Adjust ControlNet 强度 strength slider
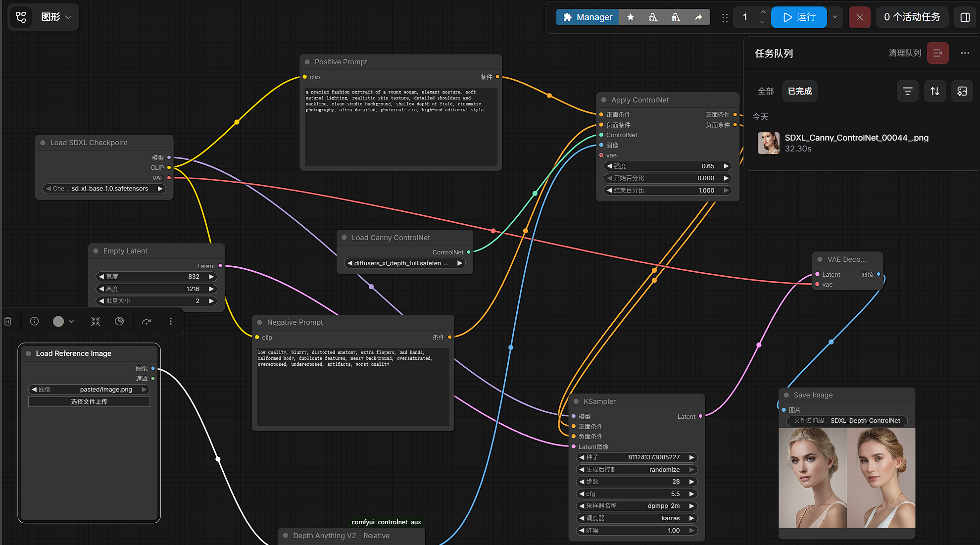The width and height of the screenshot is (980, 545). click(667, 166)
